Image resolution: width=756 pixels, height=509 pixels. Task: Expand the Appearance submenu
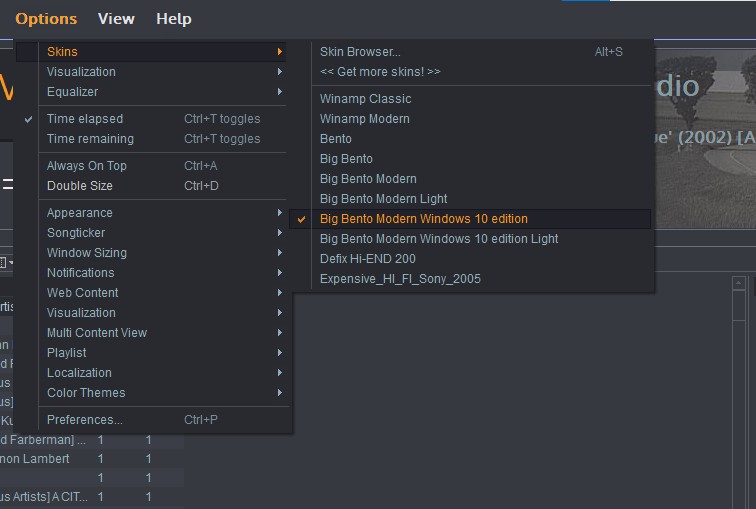click(x=151, y=213)
